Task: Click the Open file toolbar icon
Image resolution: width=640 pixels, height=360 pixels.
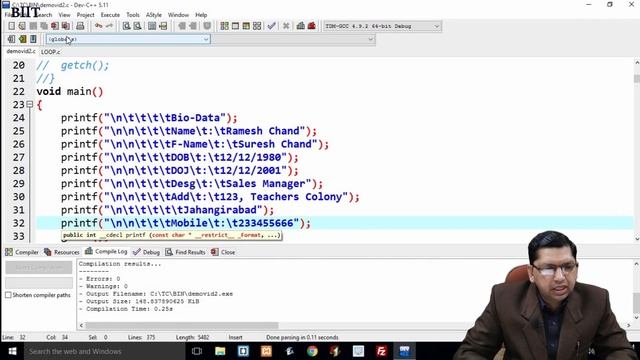Action: click(22, 26)
